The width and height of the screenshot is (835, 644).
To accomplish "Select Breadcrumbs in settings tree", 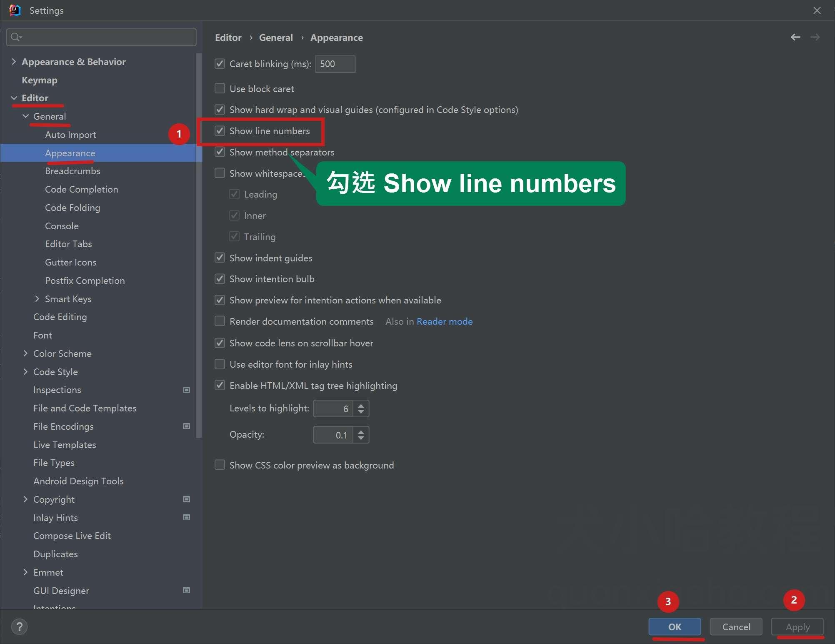I will (x=72, y=171).
